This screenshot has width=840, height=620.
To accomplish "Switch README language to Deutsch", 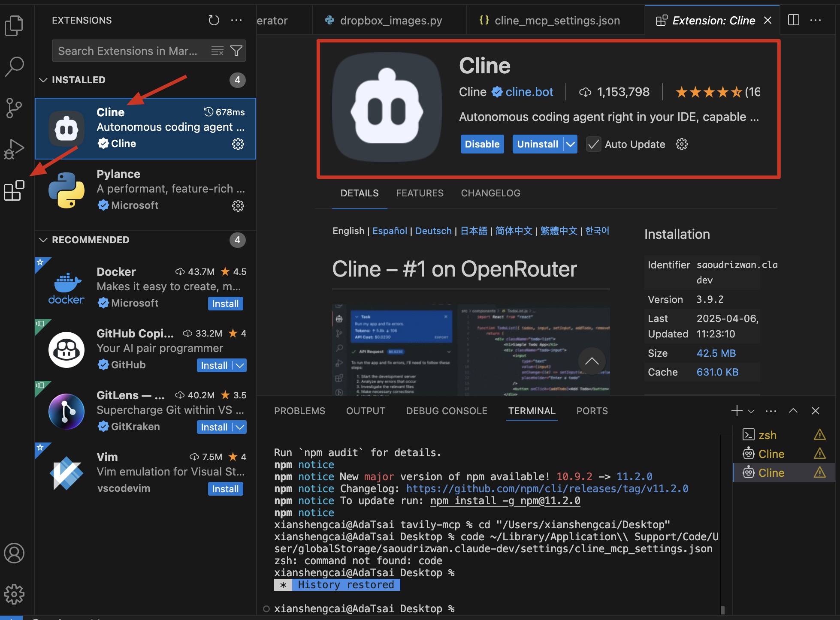I will pyautogui.click(x=433, y=231).
